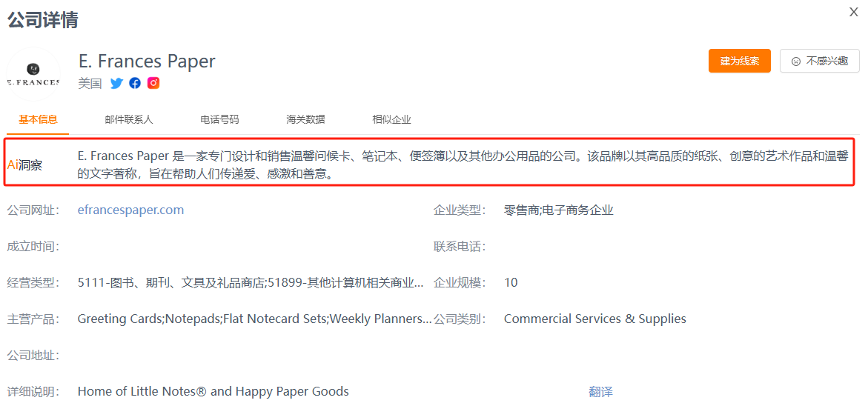Click the E. Frances company logo
Viewport: 868px width, 406px height.
(33, 74)
